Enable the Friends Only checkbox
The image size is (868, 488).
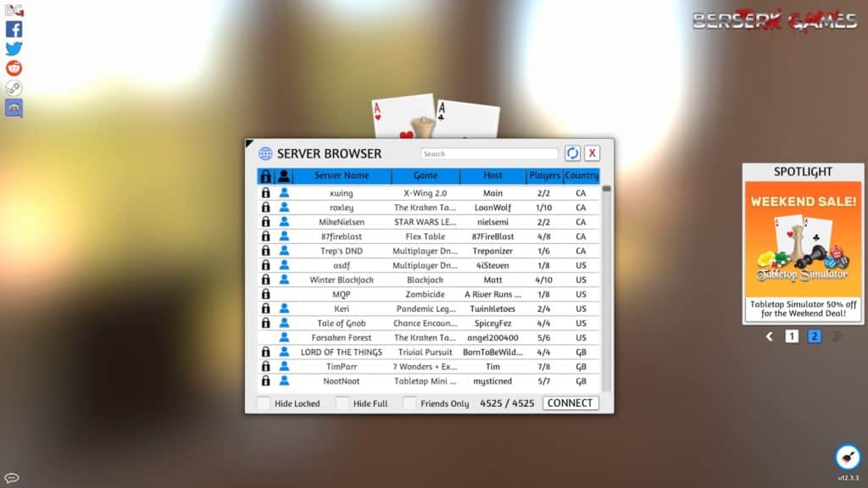tap(409, 403)
